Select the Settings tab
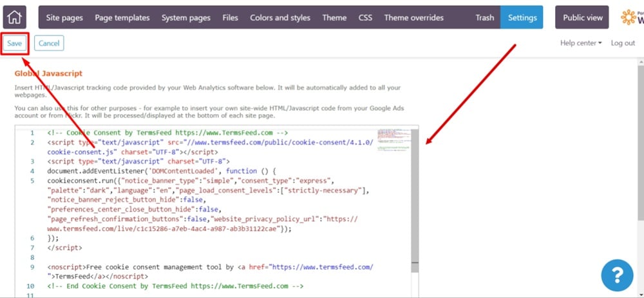 pos(522,17)
